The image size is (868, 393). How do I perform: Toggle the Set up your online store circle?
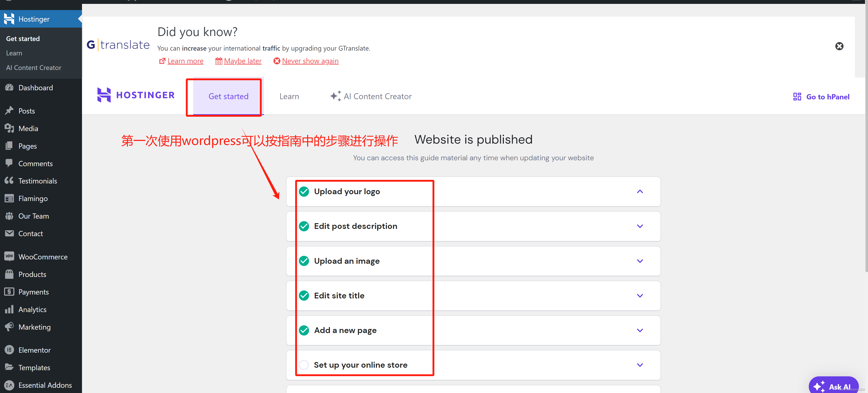(304, 365)
